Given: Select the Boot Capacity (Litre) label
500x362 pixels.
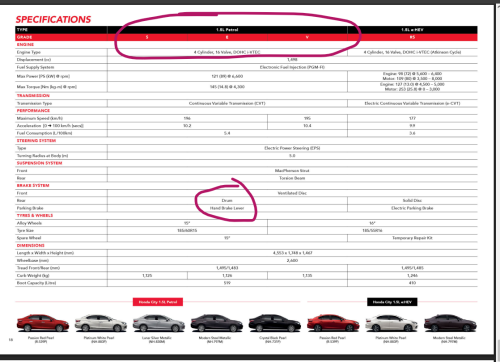Looking at the screenshot, I should pyautogui.click(x=36, y=283).
